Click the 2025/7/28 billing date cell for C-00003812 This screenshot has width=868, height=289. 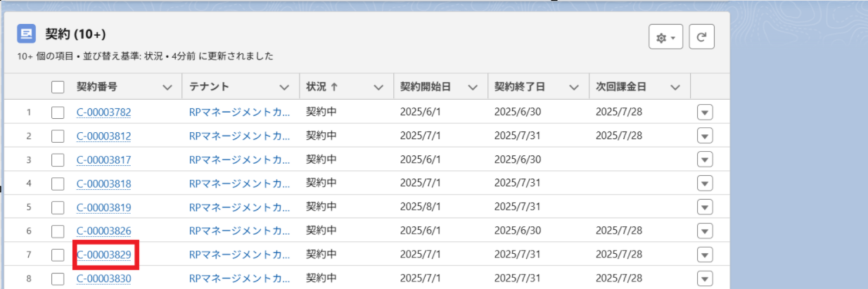click(618, 136)
